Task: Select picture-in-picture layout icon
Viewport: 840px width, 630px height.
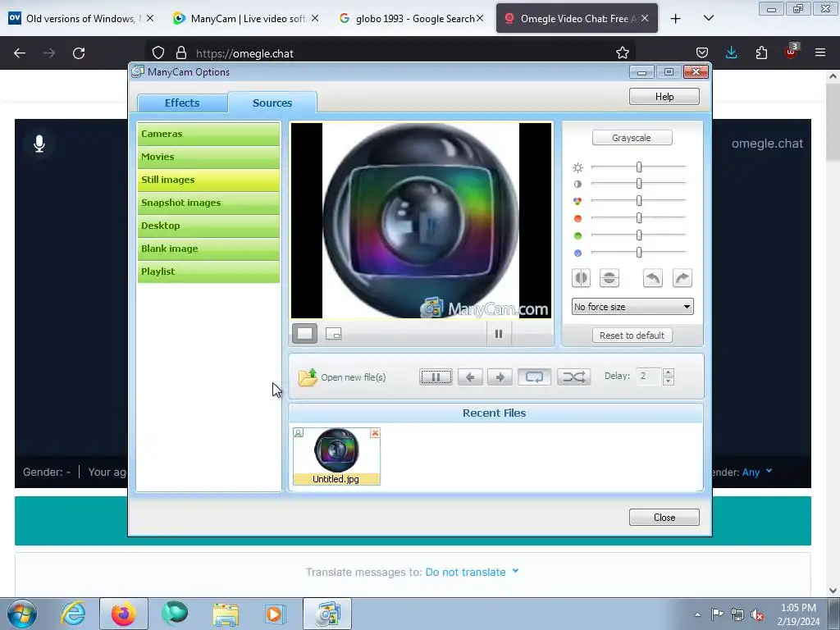Action: pyautogui.click(x=333, y=335)
